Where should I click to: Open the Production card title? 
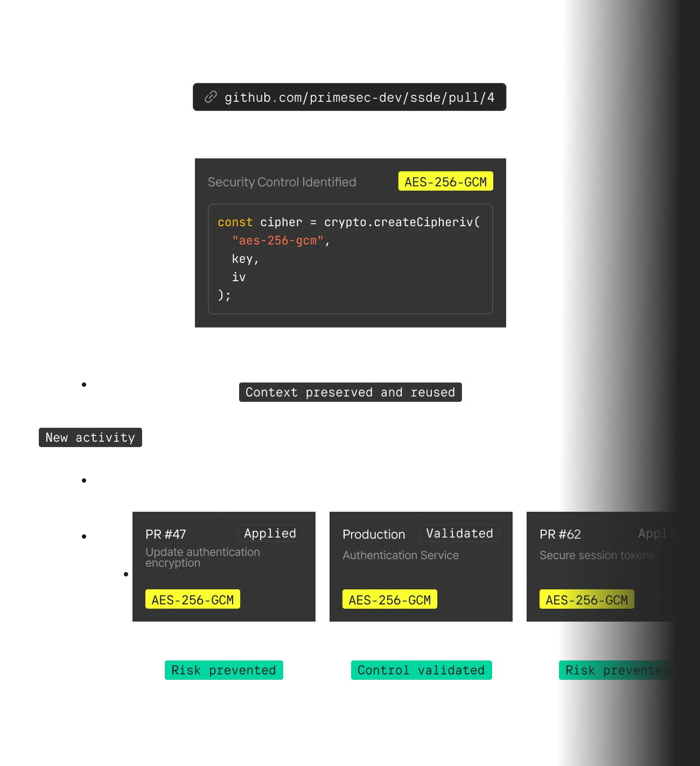point(374,534)
